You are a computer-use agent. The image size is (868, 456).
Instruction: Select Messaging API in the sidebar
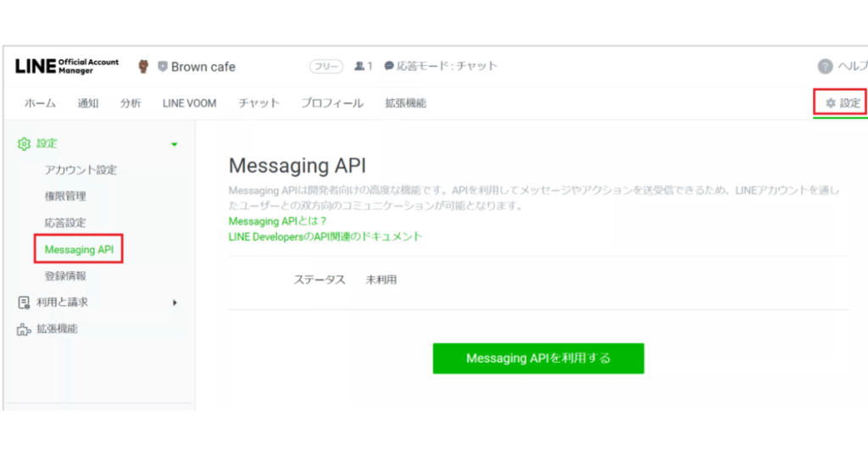[79, 249]
